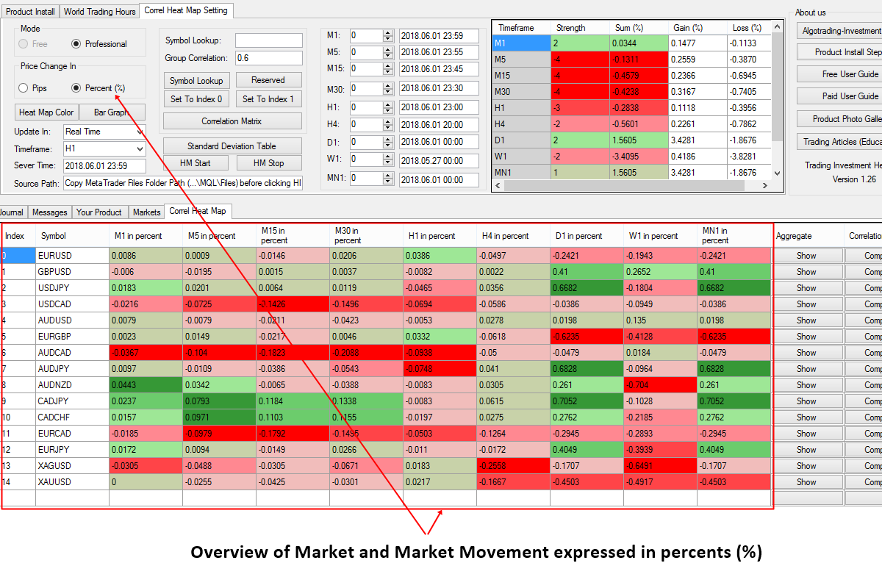Select Pips as price change unit

[x=23, y=88]
